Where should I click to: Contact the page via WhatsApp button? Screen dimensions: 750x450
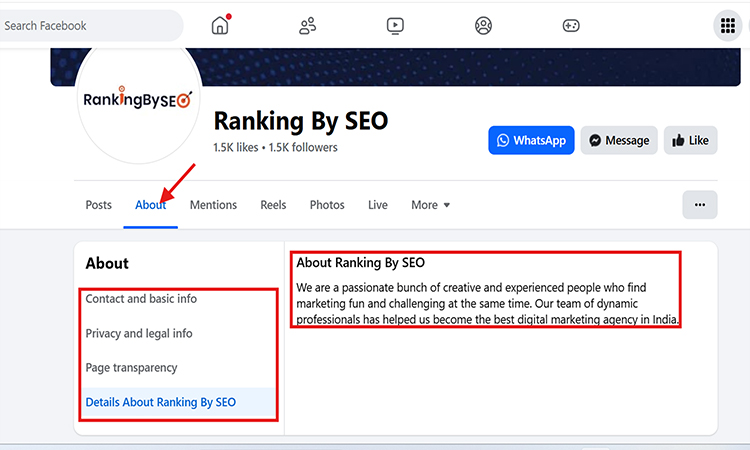pyautogui.click(x=531, y=140)
